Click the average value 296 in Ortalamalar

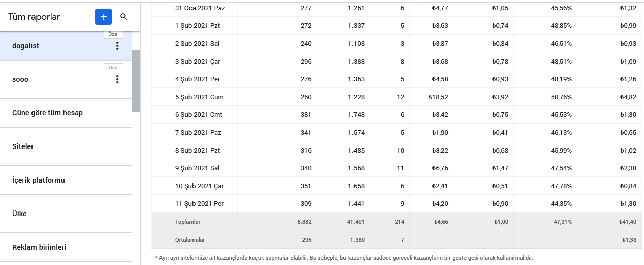pyautogui.click(x=307, y=240)
